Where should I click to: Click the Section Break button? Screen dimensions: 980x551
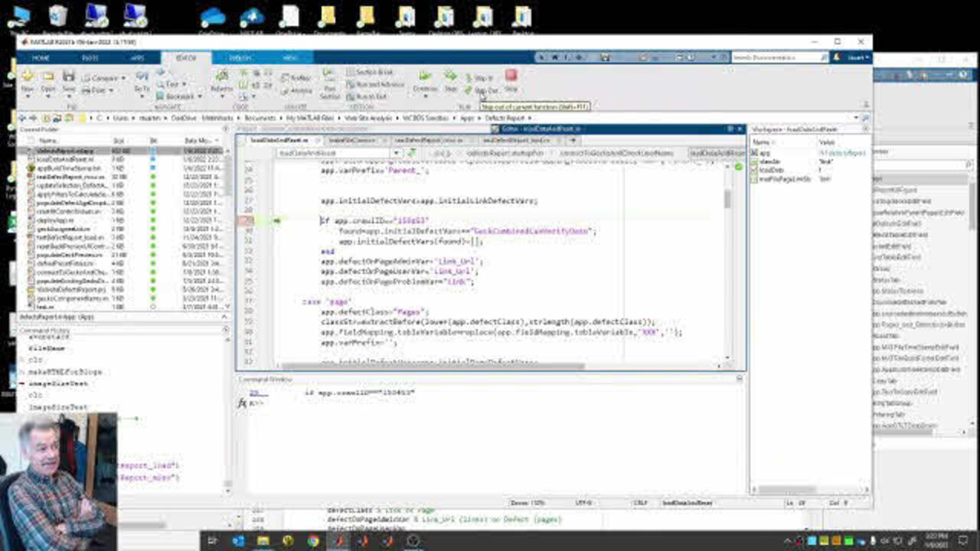(x=370, y=72)
